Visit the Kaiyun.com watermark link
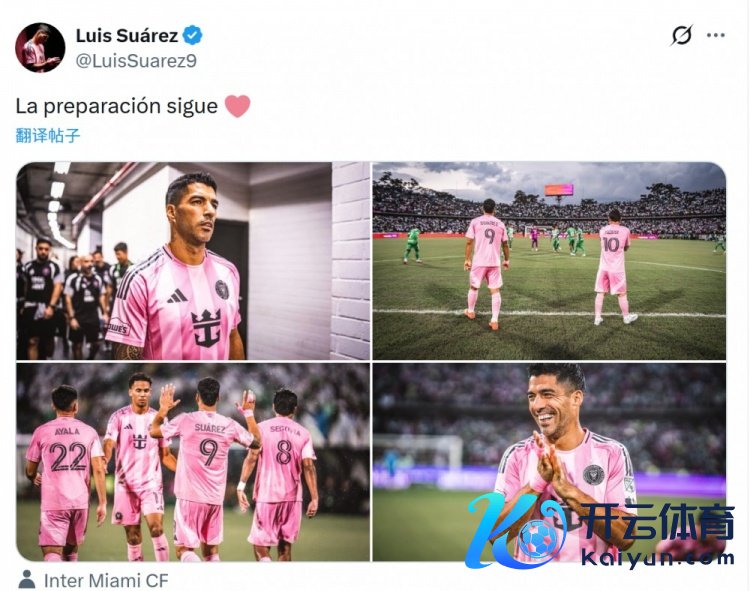This screenshot has height=591, width=750. [658, 558]
